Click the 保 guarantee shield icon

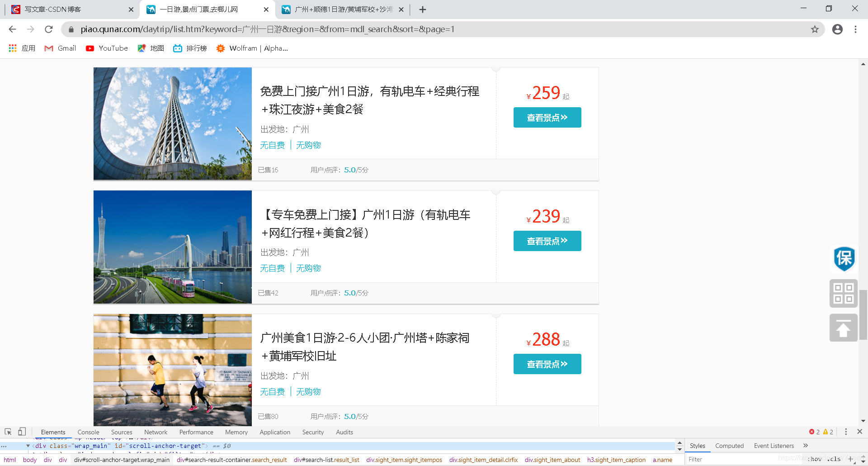844,259
